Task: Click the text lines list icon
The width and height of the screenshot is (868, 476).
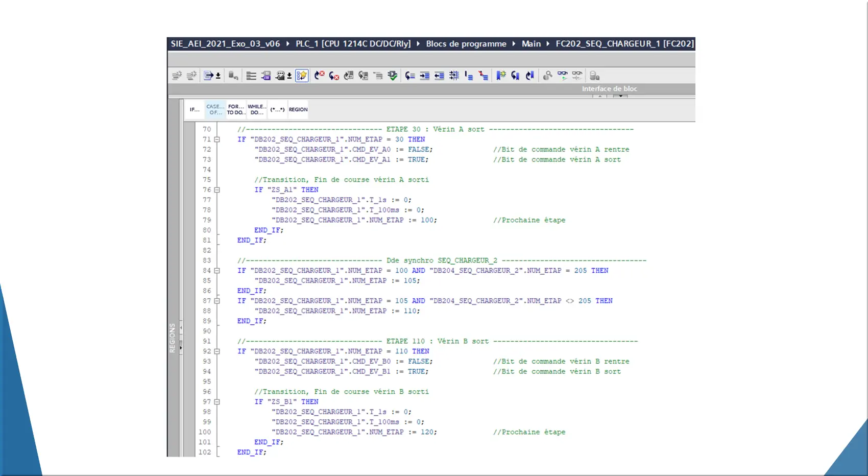Action: (251, 76)
